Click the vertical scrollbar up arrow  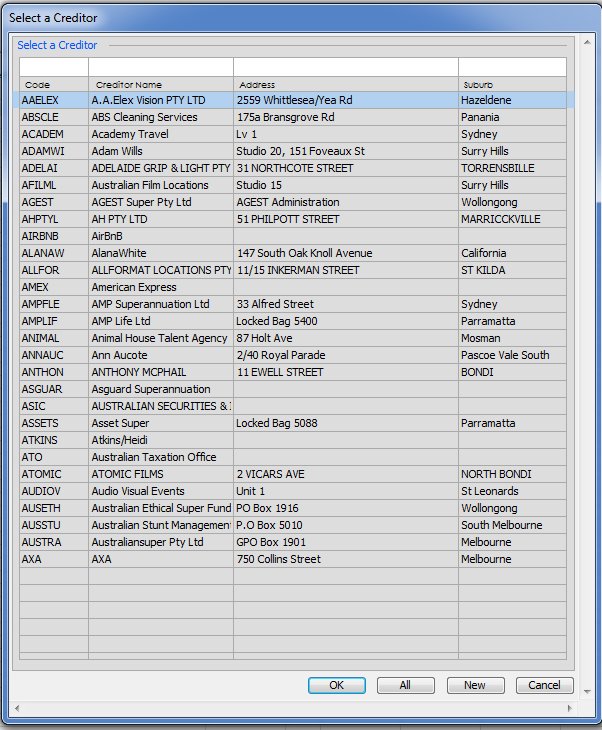click(587, 42)
